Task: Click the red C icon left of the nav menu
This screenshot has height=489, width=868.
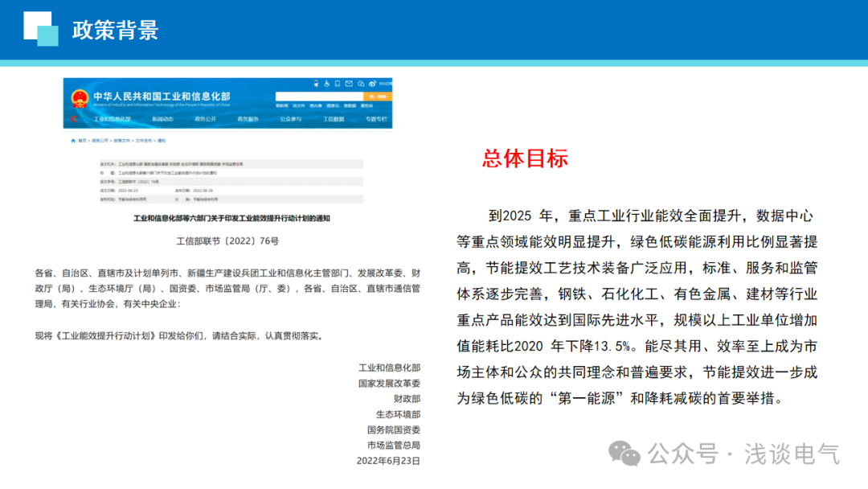Action: [74, 119]
